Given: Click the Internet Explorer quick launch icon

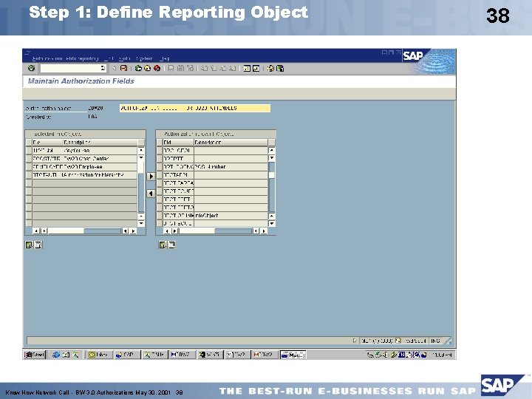Looking at the screenshot, I should [56, 355].
